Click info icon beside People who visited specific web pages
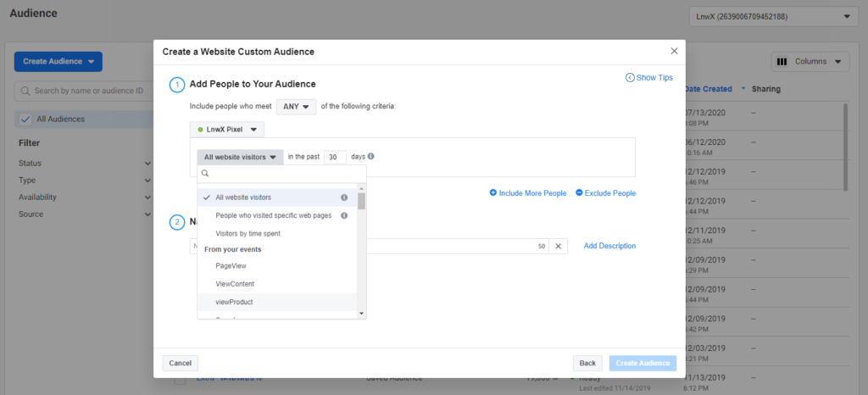The width and height of the screenshot is (868, 395). click(344, 215)
